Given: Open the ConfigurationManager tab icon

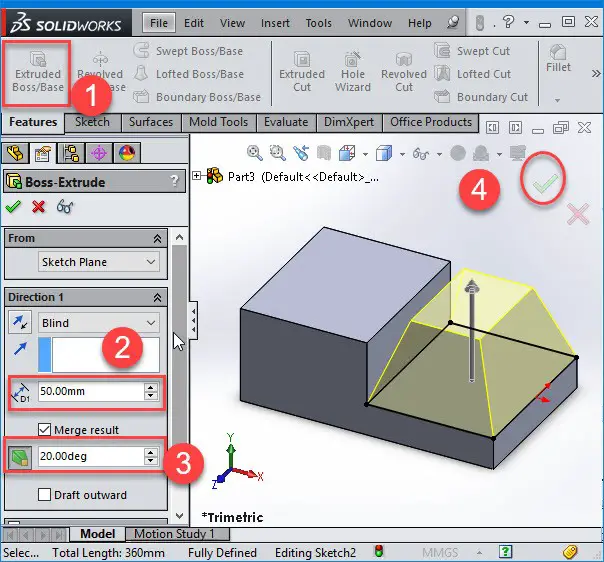Looking at the screenshot, I should pyautogui.click(x=71, y=153).
